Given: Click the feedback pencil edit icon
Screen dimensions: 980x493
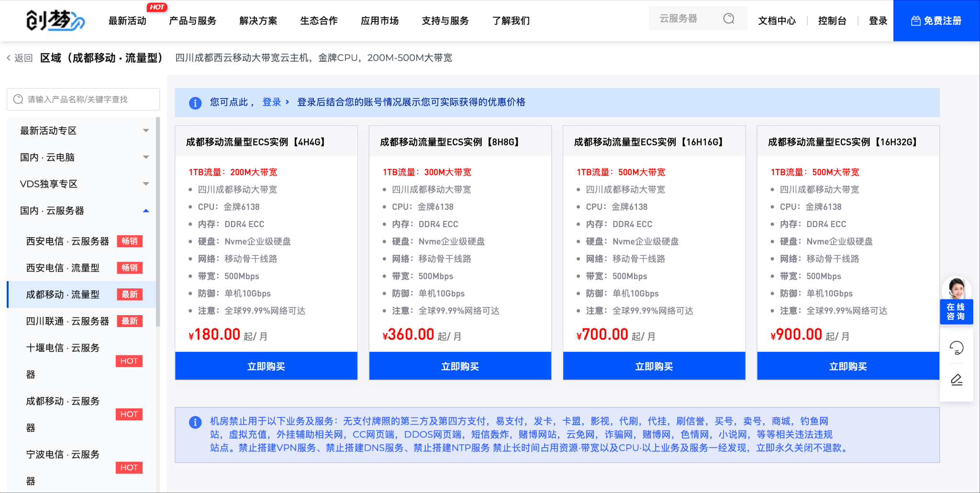Looking at the screenshot, I should tap(956, 380).
